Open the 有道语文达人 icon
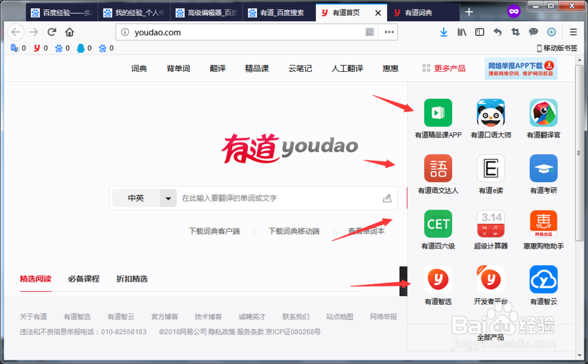The image size is (588, 364). pos(438,168)
